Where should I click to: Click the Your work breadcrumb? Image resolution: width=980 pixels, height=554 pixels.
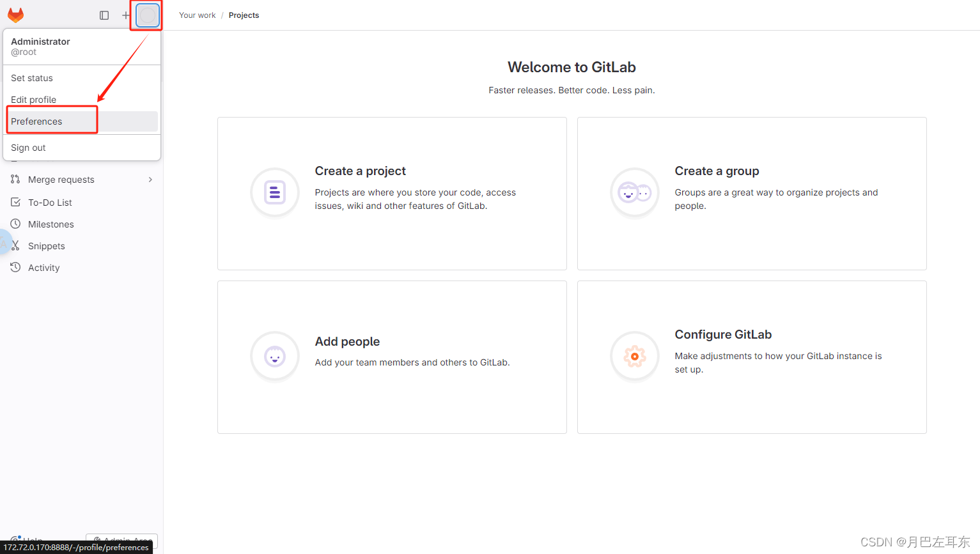[198, 15]
